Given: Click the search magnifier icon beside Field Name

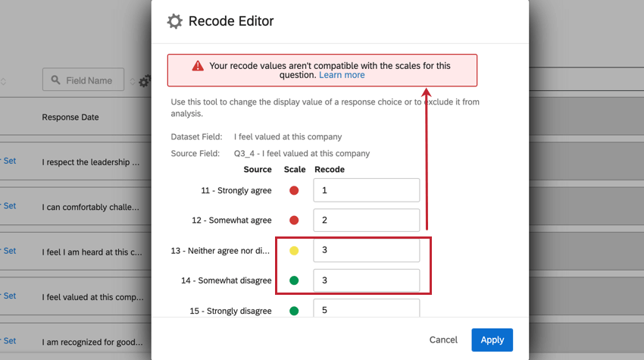Looking at the screenshot, I should (x=56, y=80).
